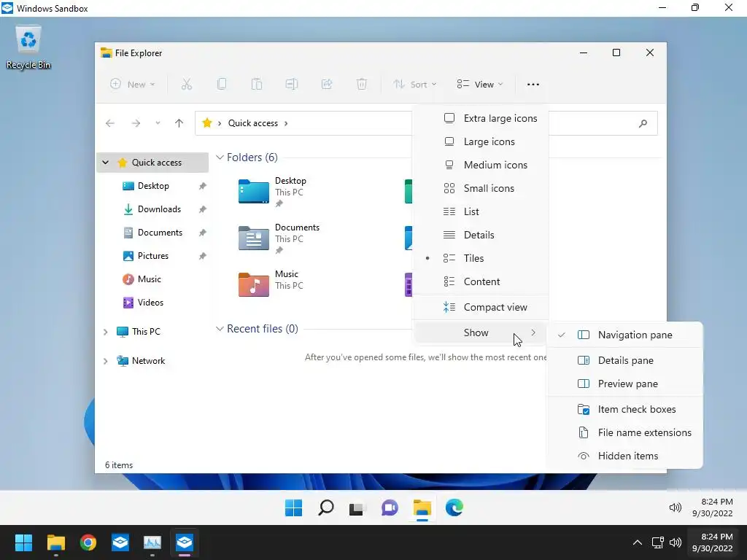Open the See more ellipsis menu
The height and width of the screenshot is (560, 747).
click(x=533, y=85)
